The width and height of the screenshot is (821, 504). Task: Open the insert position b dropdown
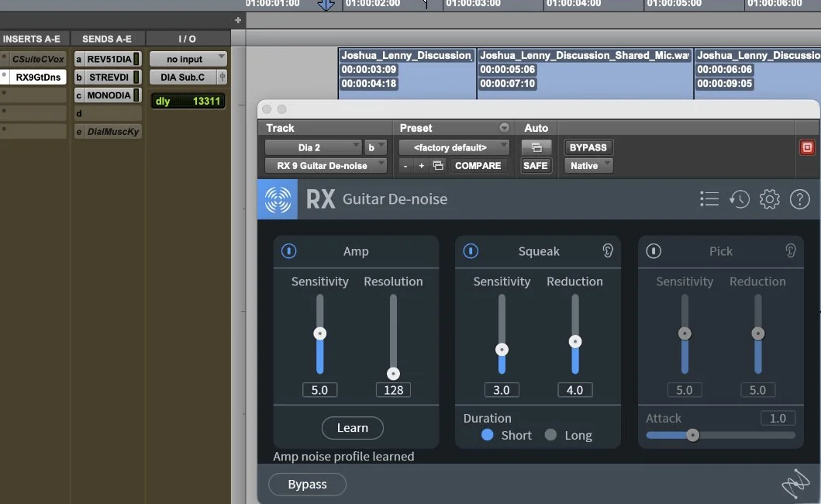tap(375, 148)
